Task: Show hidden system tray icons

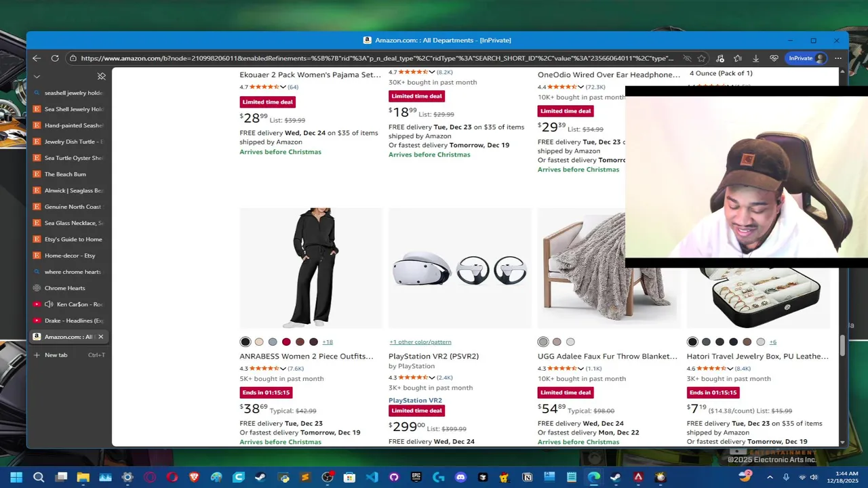Action: [x=770, y=477]
